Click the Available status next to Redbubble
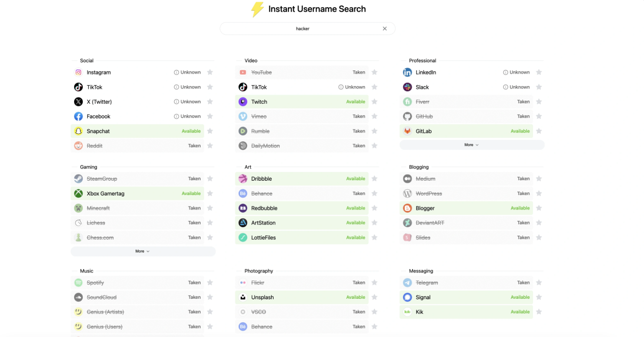This screenshot has height=337, width=644. (x=356, y=208)
